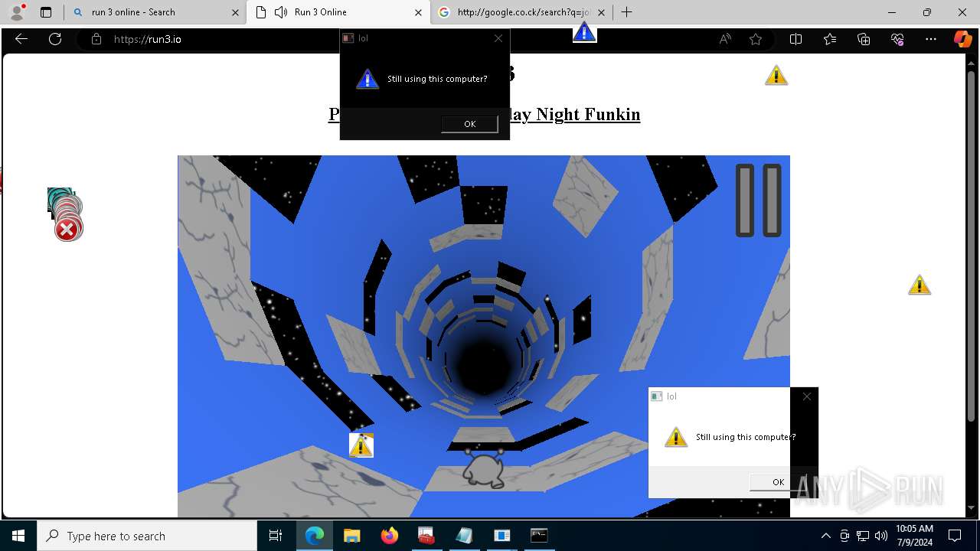Viewport: 980px width, 551px height.
Task: Click the grey alien runner character
Action: (x=484, y=467)
